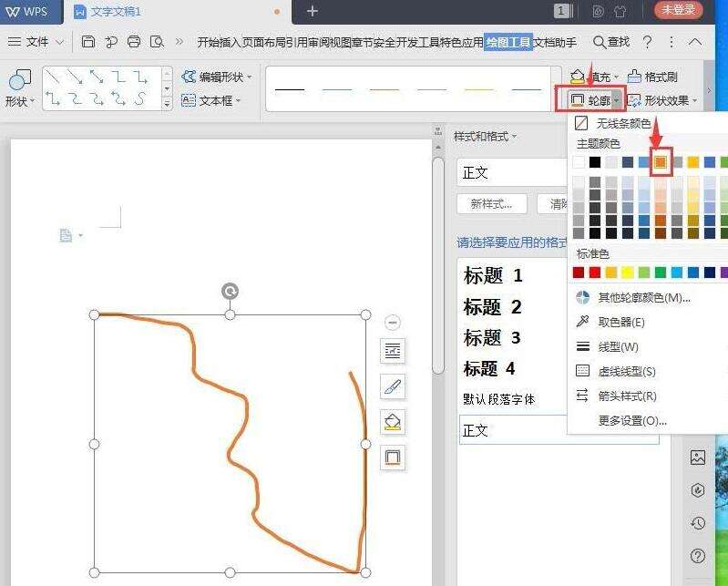Switch to the 绘图工具 ribbon tab
728x586 pixels.
tap(508, 42)
